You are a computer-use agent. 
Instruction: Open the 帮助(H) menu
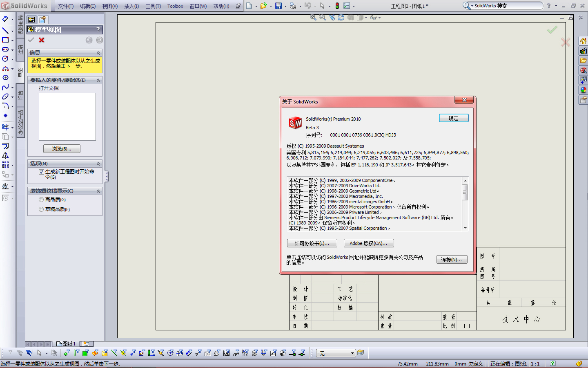[221, 6]
